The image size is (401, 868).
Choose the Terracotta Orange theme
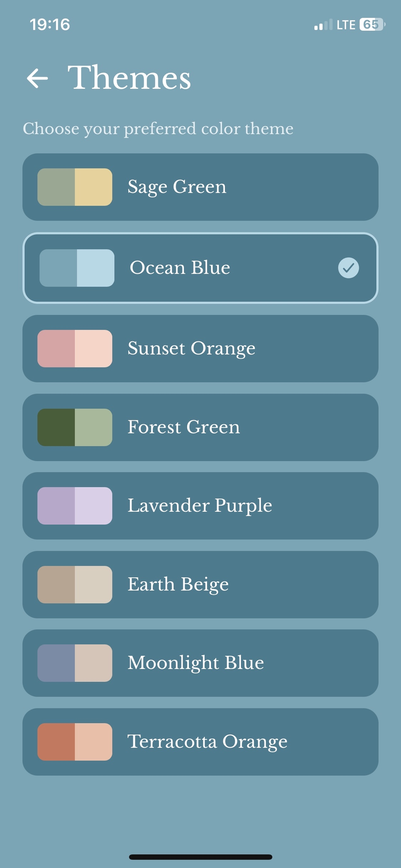coord(200,742)
